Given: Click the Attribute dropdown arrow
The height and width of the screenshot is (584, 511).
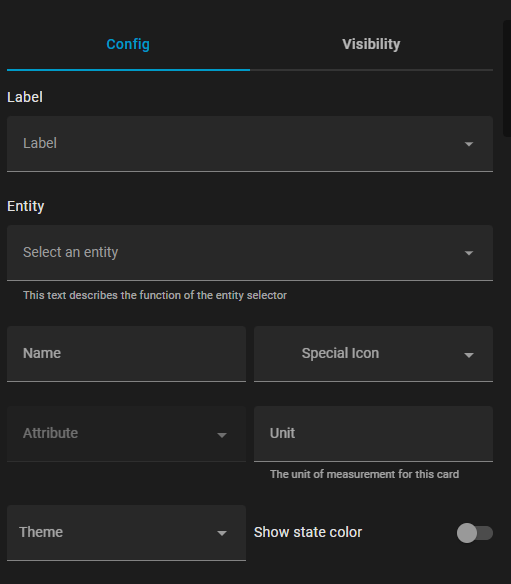Looking at the screenshot, I should pyautogui.click(x=222, y=435).
